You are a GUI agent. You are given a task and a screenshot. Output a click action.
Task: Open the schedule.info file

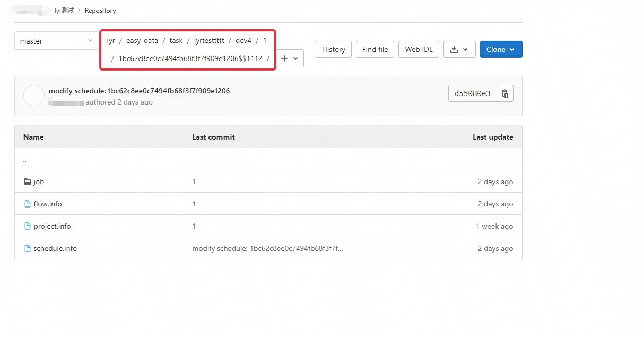pyautogui.click(x=55, y=248)
